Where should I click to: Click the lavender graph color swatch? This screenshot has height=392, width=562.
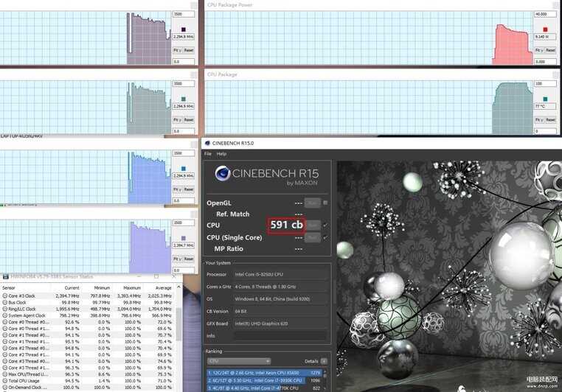tap(184, 238)
